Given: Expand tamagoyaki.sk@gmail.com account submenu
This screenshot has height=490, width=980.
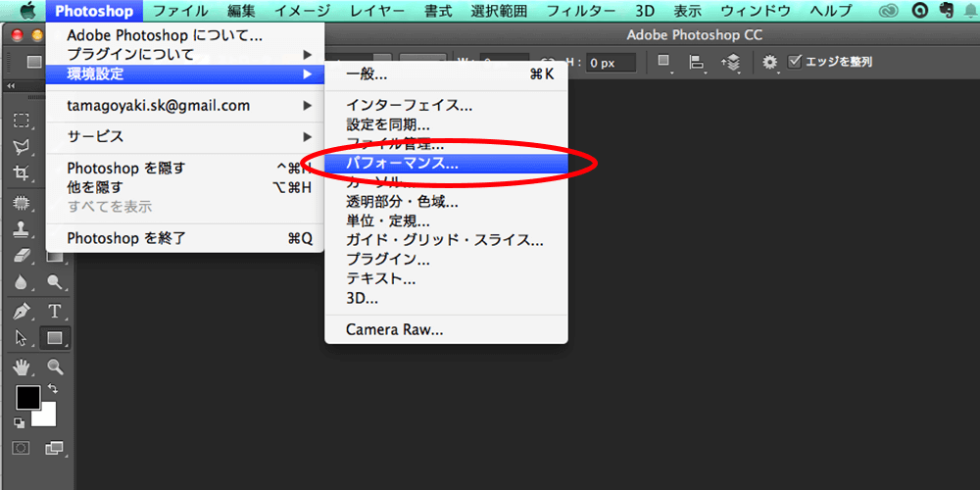Looking at the screenshot, I should [x=185, y=106].
